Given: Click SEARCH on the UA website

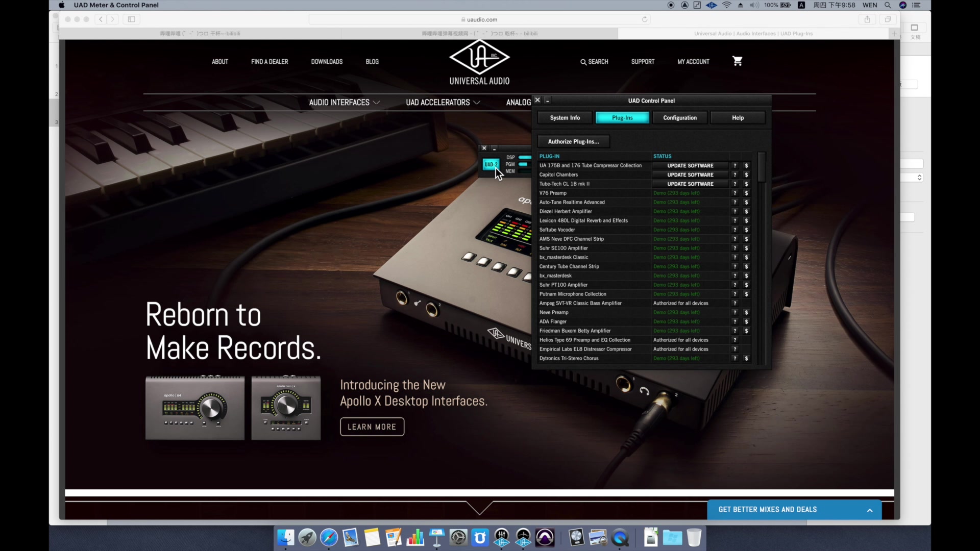Looking at the screenshot, I should [x=594, y=62].
